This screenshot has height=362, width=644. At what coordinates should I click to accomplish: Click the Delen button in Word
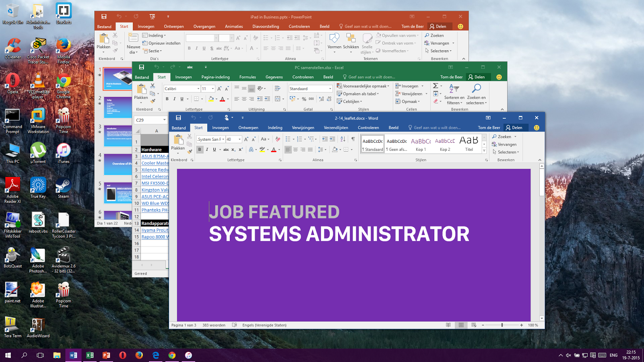(516, 128)
